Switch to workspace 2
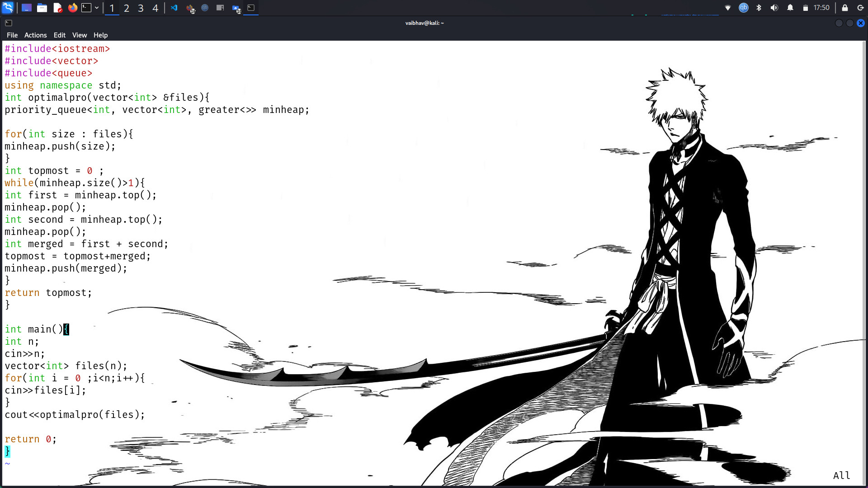Viewport: 868px width, 488px height. point(127,8)
